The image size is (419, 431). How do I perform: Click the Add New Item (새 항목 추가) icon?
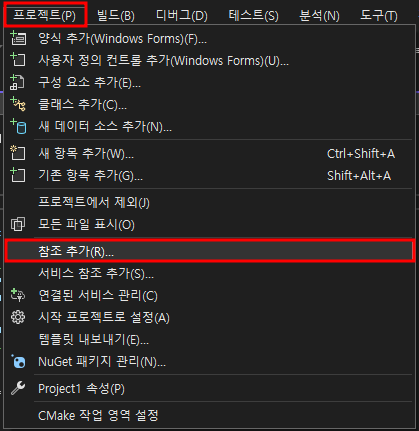pyautogui.click(x=18, y=153)
